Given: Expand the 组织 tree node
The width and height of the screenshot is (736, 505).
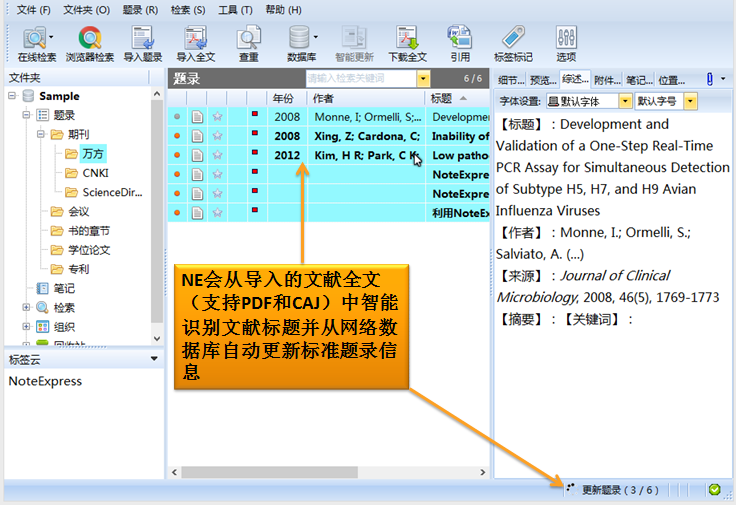Looking at the screenshot, I should tap(27, 327).
